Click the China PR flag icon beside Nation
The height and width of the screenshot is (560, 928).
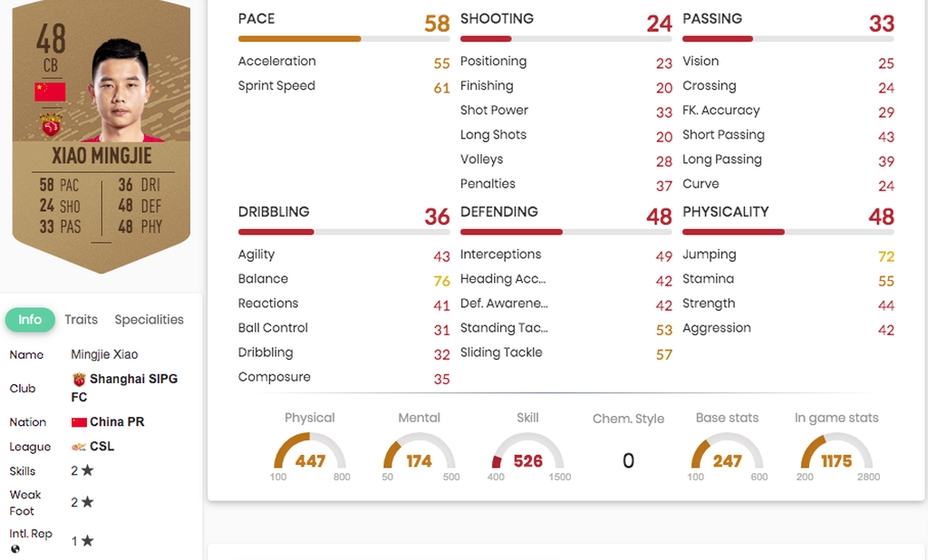click(79, 422)
